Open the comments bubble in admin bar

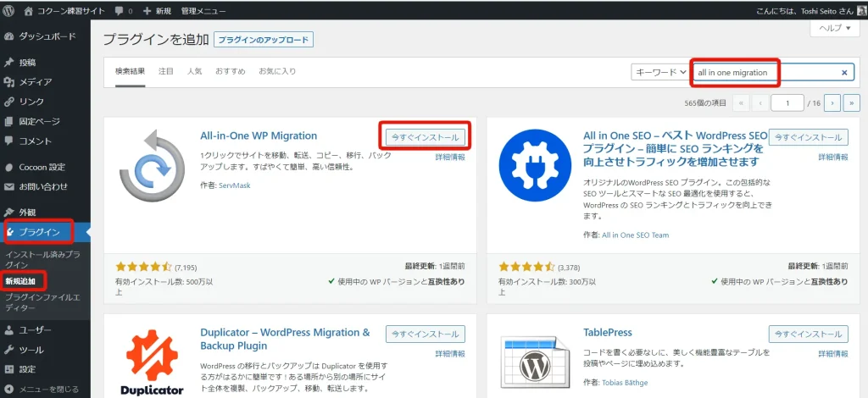[x=124, y=10]
